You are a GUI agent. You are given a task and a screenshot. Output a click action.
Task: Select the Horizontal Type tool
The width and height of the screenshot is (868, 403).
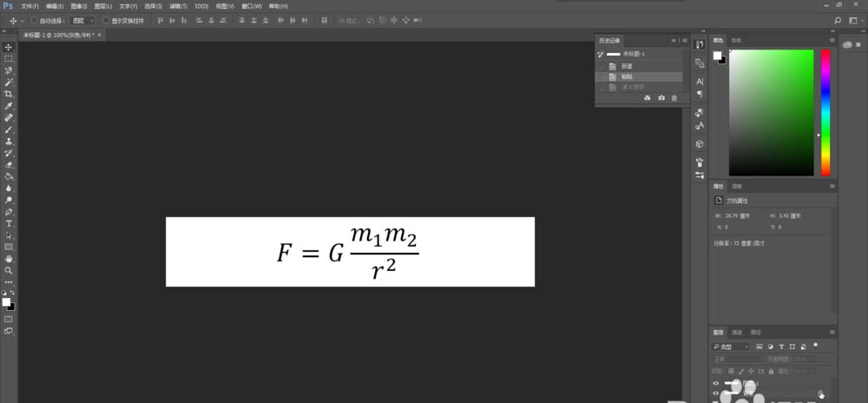coord(9,223)
